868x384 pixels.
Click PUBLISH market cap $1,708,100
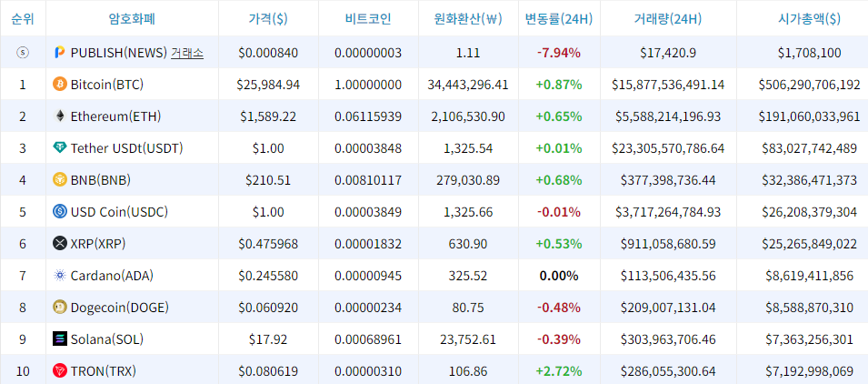point(809,53)
